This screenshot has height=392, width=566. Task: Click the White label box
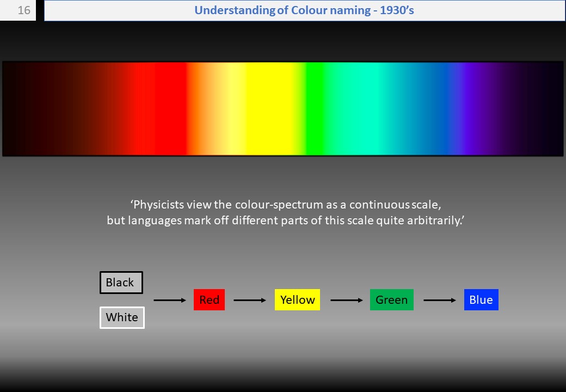[x=122, y=317]
